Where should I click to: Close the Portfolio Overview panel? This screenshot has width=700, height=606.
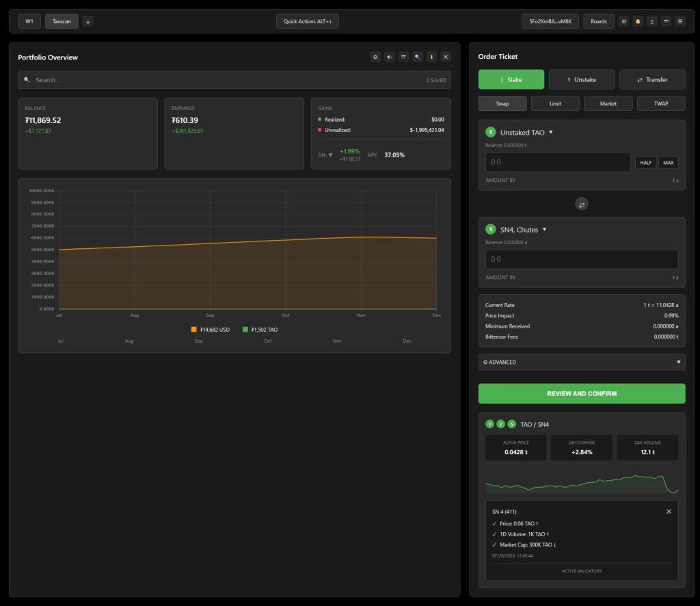pos(446,57)
